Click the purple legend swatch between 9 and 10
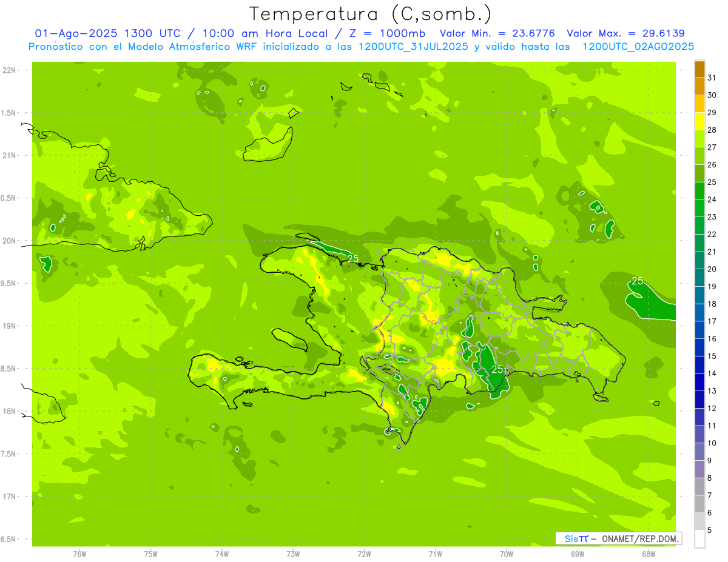 tap(699, 452)
